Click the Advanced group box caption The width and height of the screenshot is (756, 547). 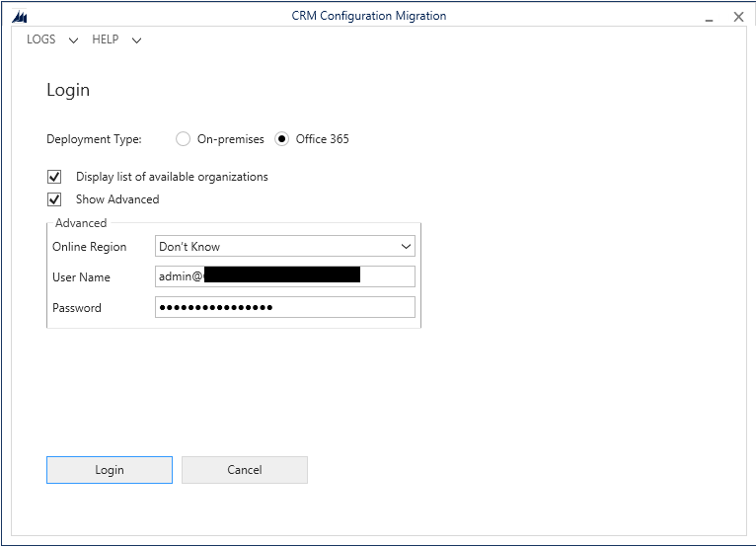(81, 223)
